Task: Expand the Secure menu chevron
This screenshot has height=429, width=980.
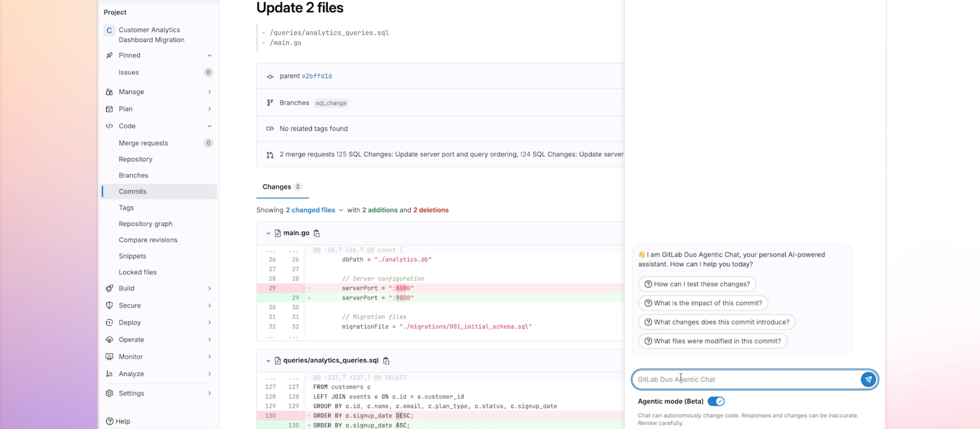Action: [209, 305]
